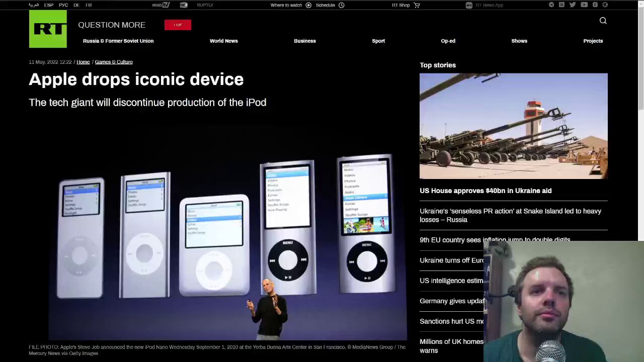Open the howitzers top story thumbnail
Viewport: 644px width, 362px height.
pyautogui.click(x=514, y=126)
